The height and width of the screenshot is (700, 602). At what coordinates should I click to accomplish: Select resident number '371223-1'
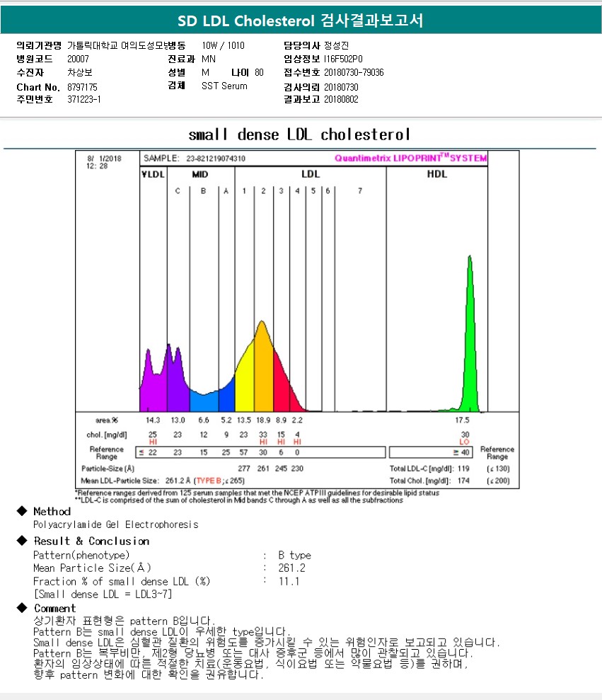[84, 99]
